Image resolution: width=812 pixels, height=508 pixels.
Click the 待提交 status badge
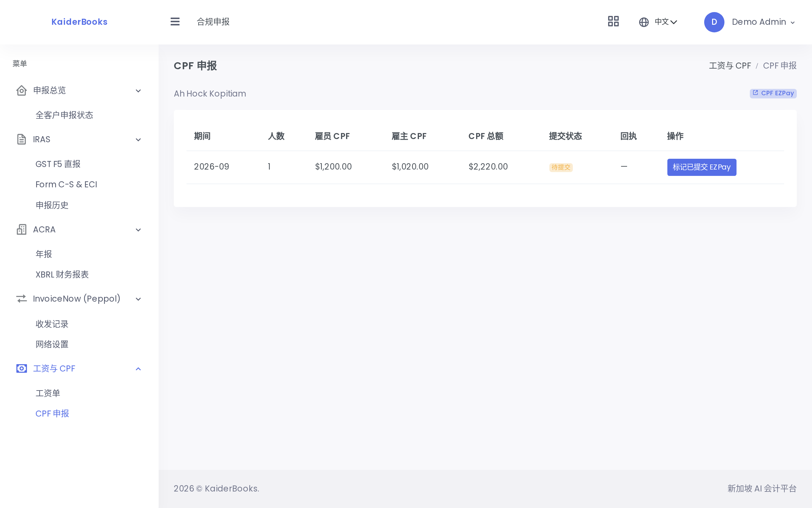(561, 167)
